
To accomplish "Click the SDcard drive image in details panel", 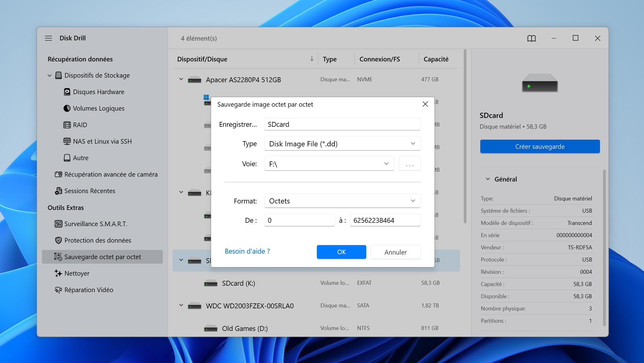I will (540, 83).
